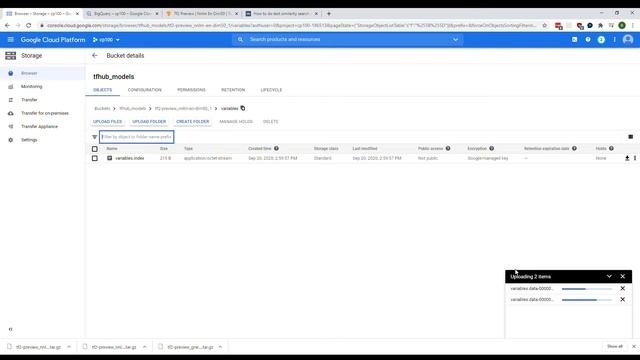Open notifications badge in header

pos(601,40)
